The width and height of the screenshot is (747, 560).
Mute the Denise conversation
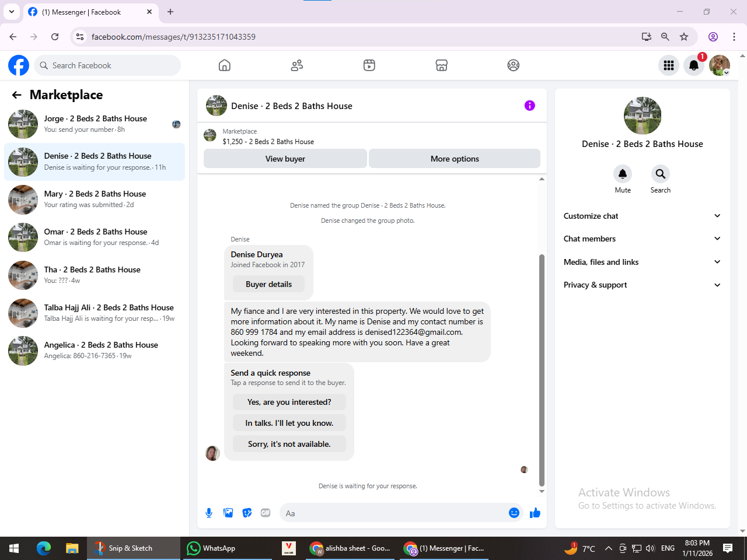[x=623, y=174]
